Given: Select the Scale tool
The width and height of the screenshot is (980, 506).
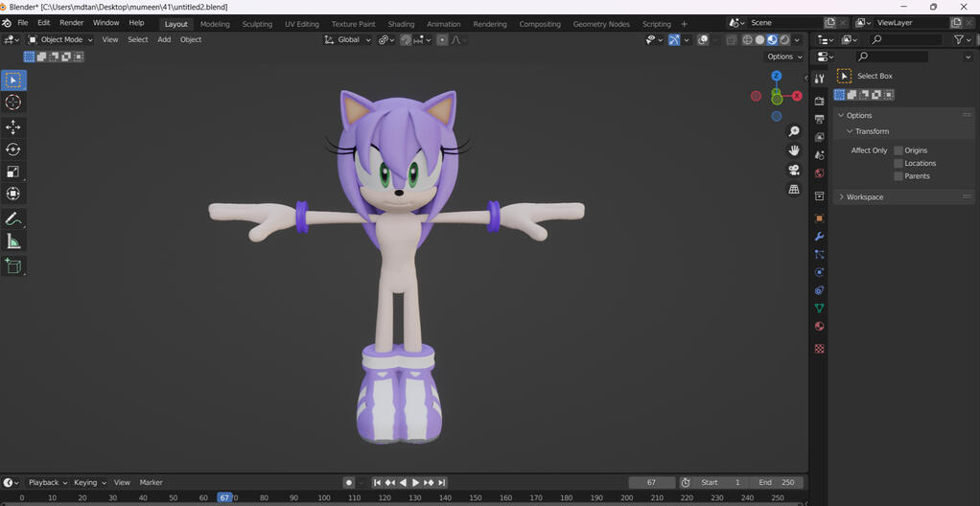Looking at the screenshot, I should pos(13,172).
